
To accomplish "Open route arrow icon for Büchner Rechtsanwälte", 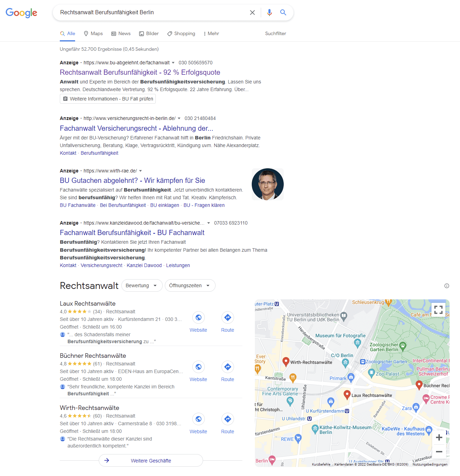I will (x=228, y=367).
